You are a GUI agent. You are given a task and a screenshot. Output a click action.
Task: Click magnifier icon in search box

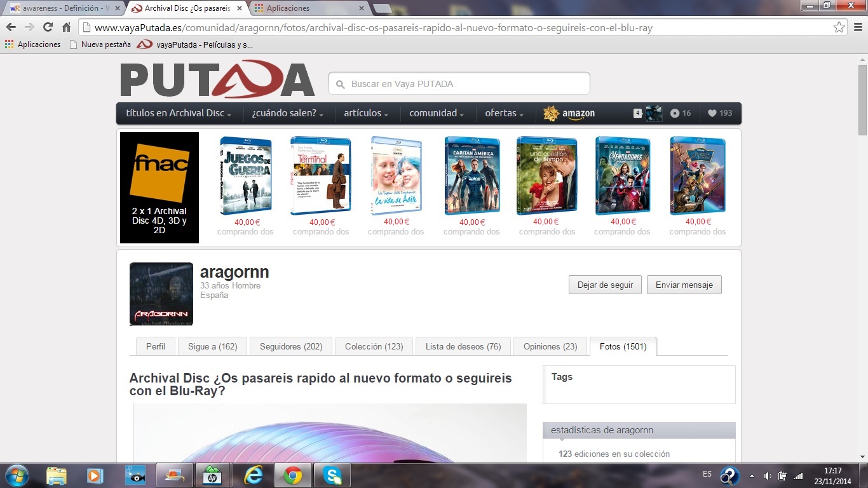pyautogui.click(x=340, y=84)
